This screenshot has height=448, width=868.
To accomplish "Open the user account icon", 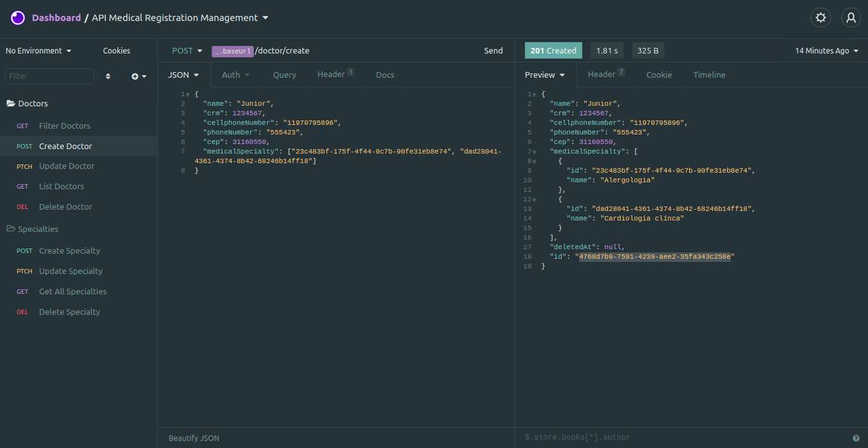I will pyautogui.click(x=851, y=18).
